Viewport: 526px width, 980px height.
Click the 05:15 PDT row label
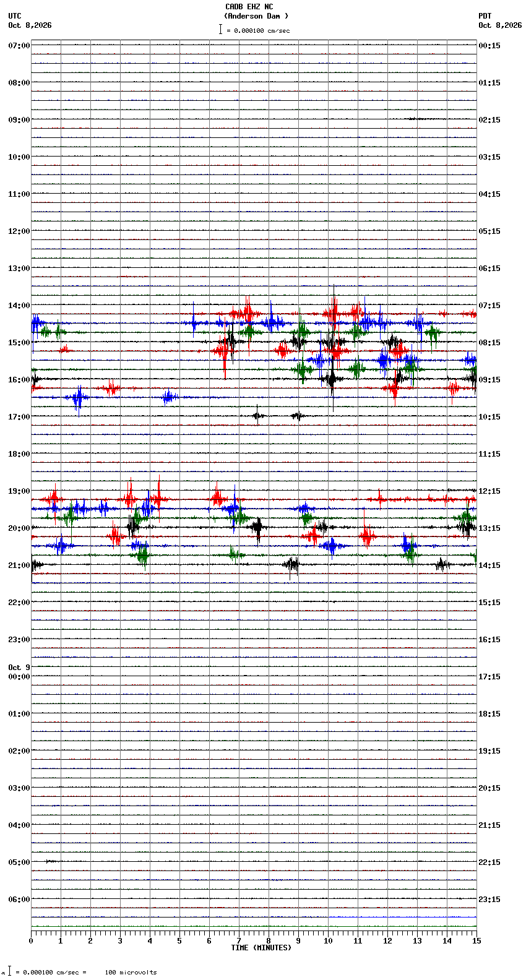click(x=489, y=231)
